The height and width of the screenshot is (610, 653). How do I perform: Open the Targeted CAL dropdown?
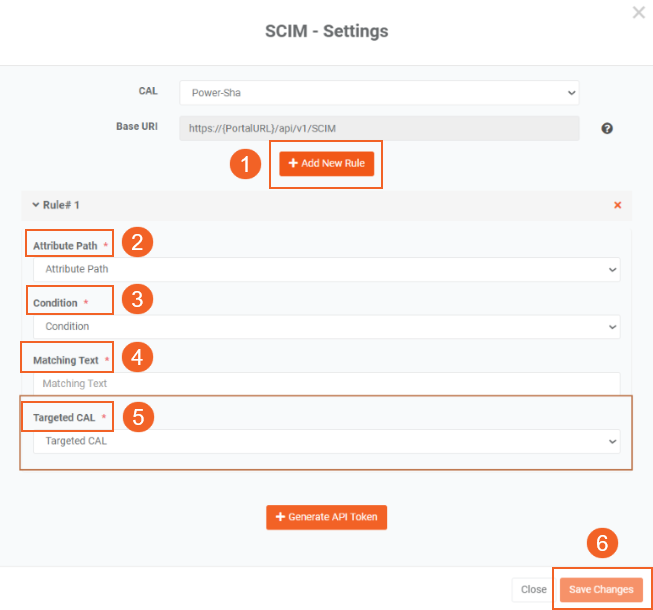pyautogui.click(x=326, y=441)
